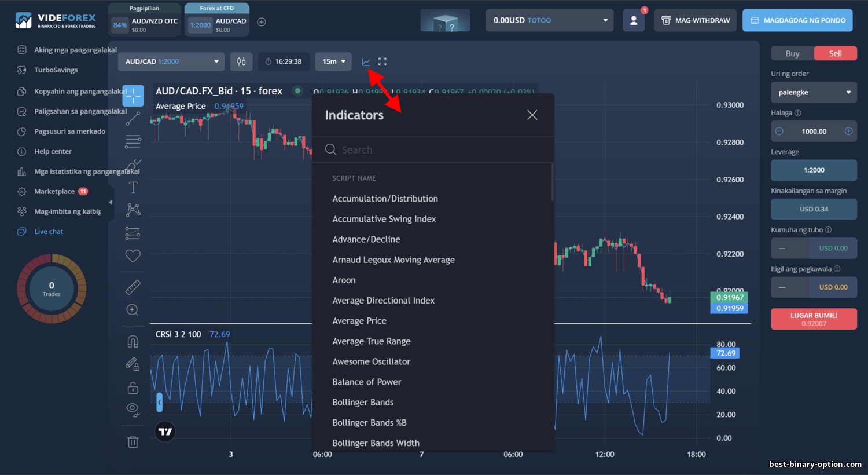Viewport: 868px width, 475px height.
Task: Toggle hide all drawings eye icon
Action: coord(133,410)
